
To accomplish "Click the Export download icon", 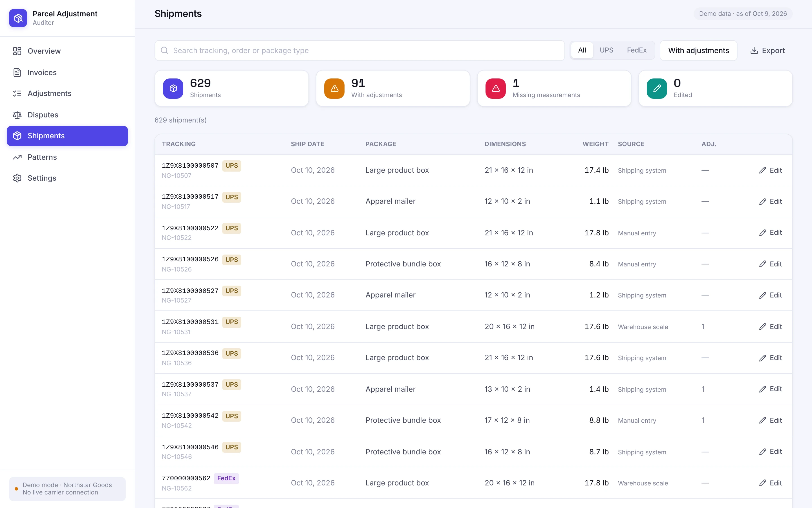I will 754,51.
